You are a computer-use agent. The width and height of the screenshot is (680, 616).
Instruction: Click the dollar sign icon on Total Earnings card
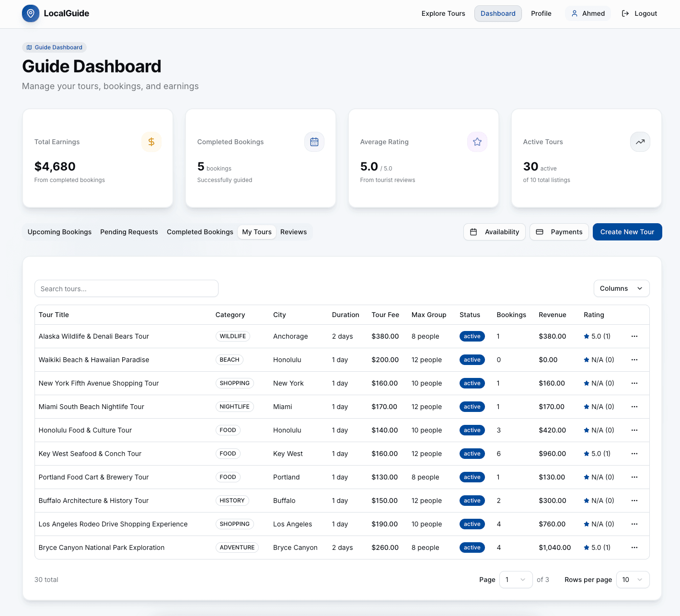coord(151,142)
